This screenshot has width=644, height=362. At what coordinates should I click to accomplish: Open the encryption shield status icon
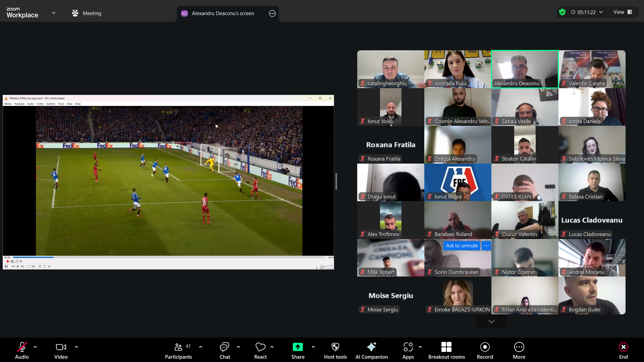coord(562,12)
